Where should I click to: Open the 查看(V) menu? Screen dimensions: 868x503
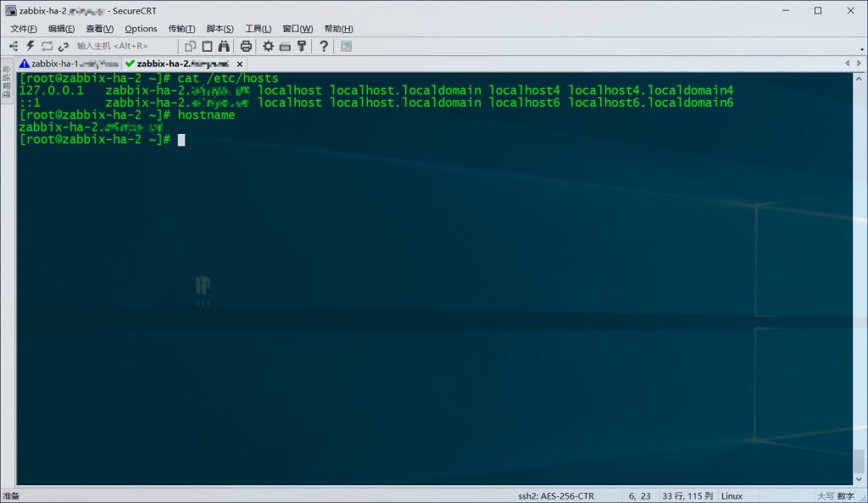coord(100,29)
